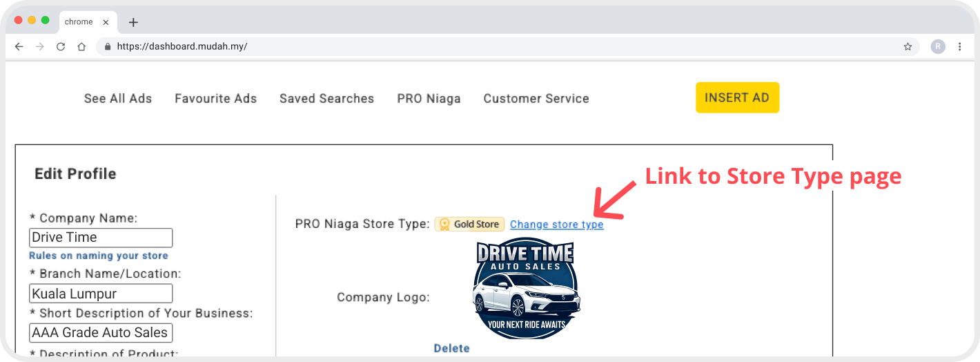Follow the Change store type link
Viewport: 980px width, 362px height.
pos(556,225)
